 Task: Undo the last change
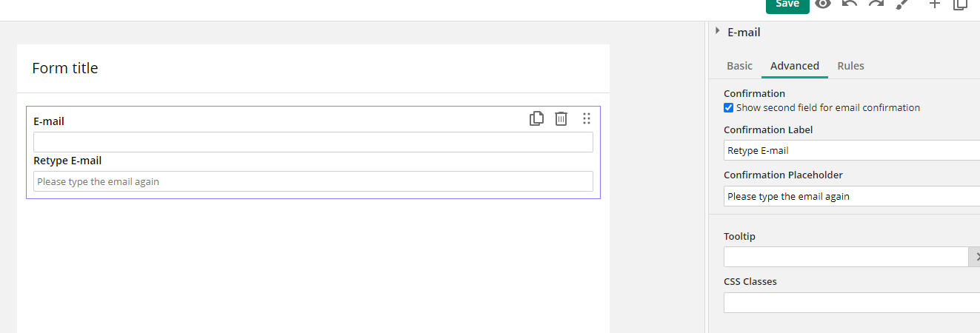coord(850,4)
